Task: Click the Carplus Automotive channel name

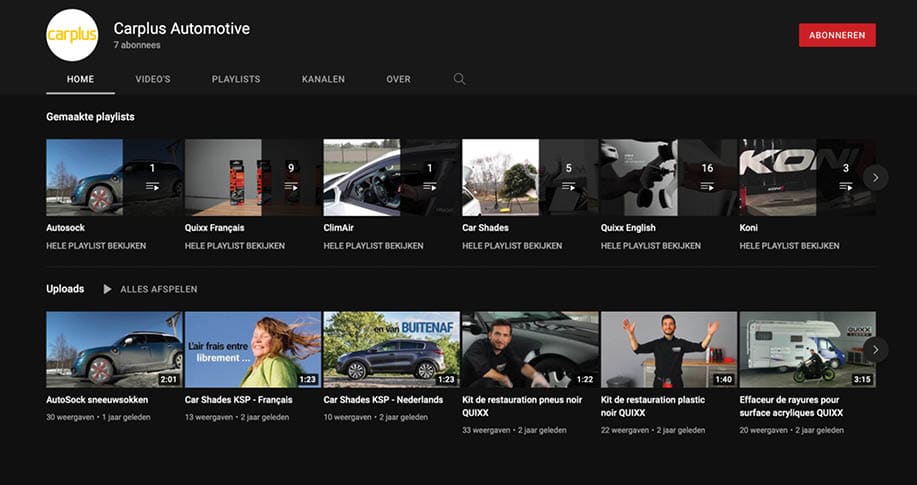Action: pyautogui.click(x=181, y=28)
